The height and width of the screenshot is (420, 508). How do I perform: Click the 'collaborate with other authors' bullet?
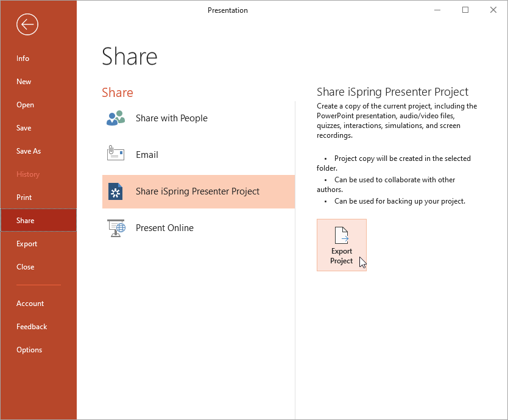click(386, 185)
